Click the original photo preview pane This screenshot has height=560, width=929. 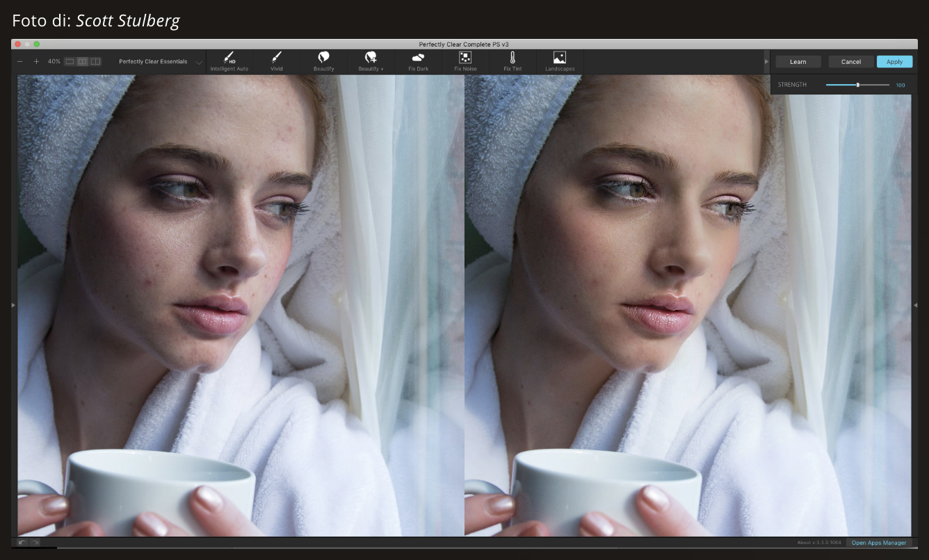point(241,306)
